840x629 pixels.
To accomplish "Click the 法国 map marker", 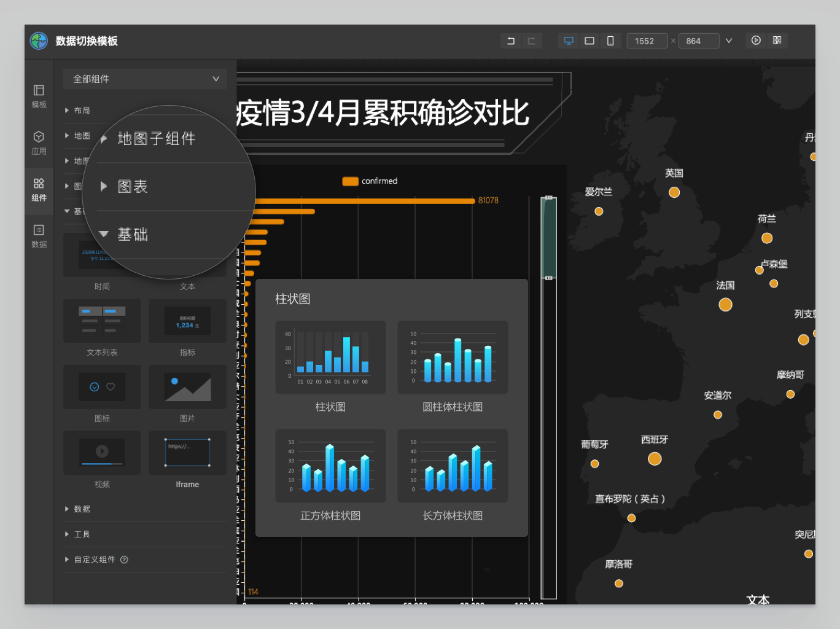I will coord(725,305).
